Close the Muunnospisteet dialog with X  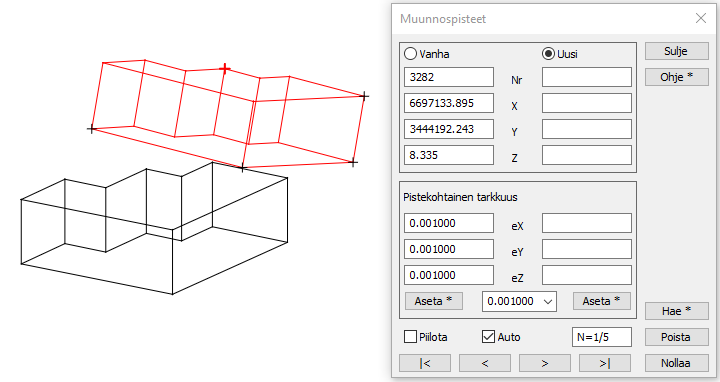coord(701,18)
